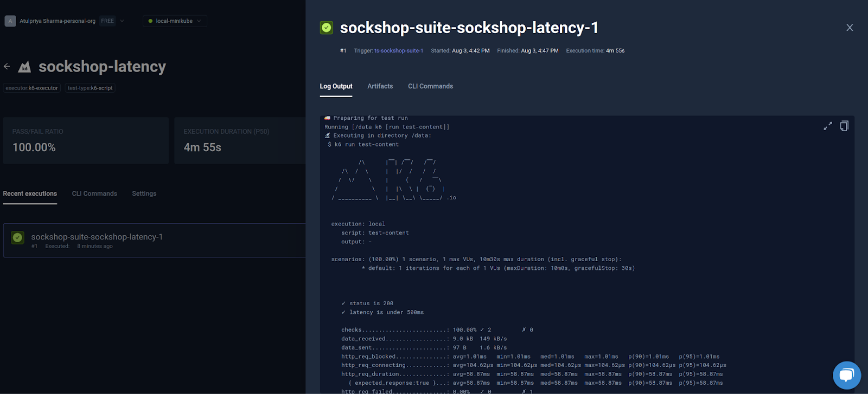This screenshot has width=868, height=394.
Task: Click the back arrow beside sockshop-latency
Action: [x=7, y=67]
